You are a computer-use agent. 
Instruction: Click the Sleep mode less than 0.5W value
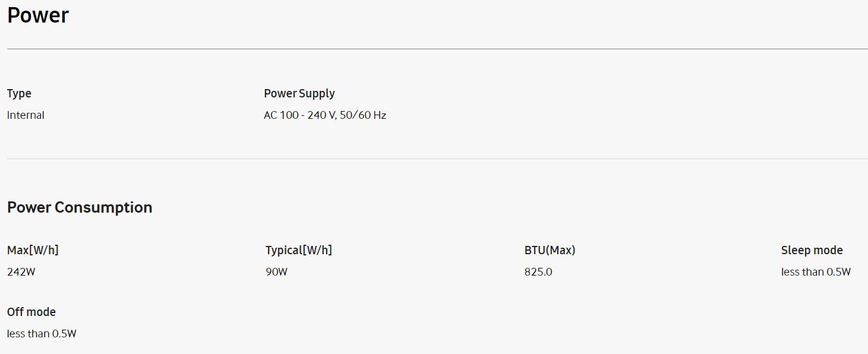tap(816, 272)
